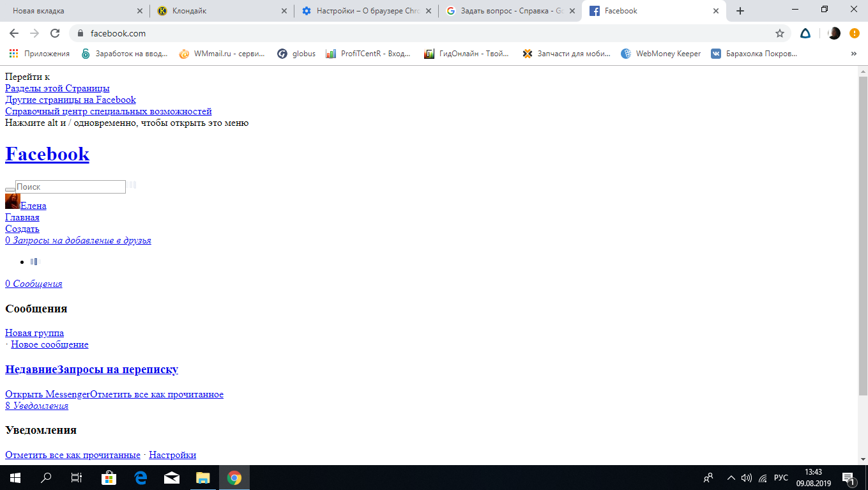Open Windows taskbar search

46,477
